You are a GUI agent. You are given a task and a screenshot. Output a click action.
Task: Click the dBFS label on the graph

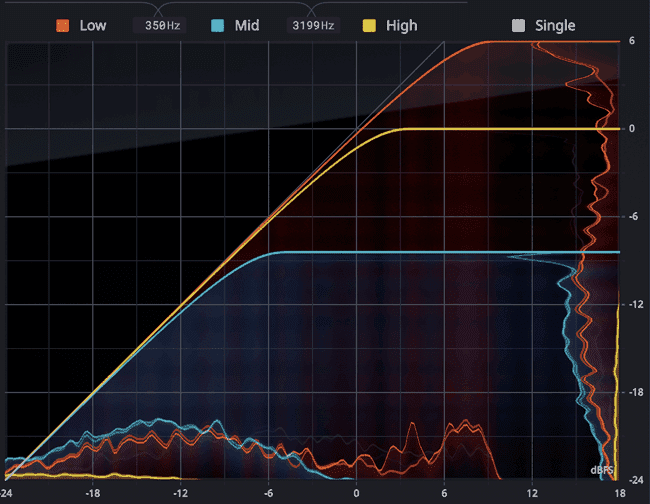coord(601,470)
